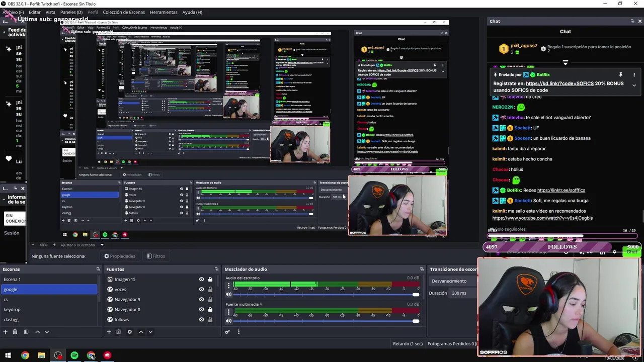The image size is (644, 362).
Task: Select scene Escena 1
Action: (x=49, y=280)
